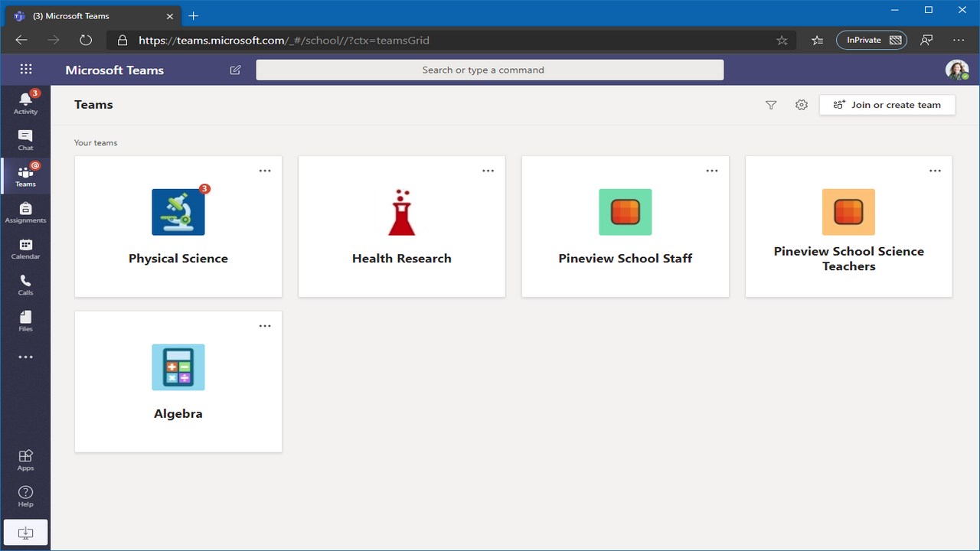Screen dimensions: 980x551
Task: Open the favorites list icon
Action: [817, 40]
